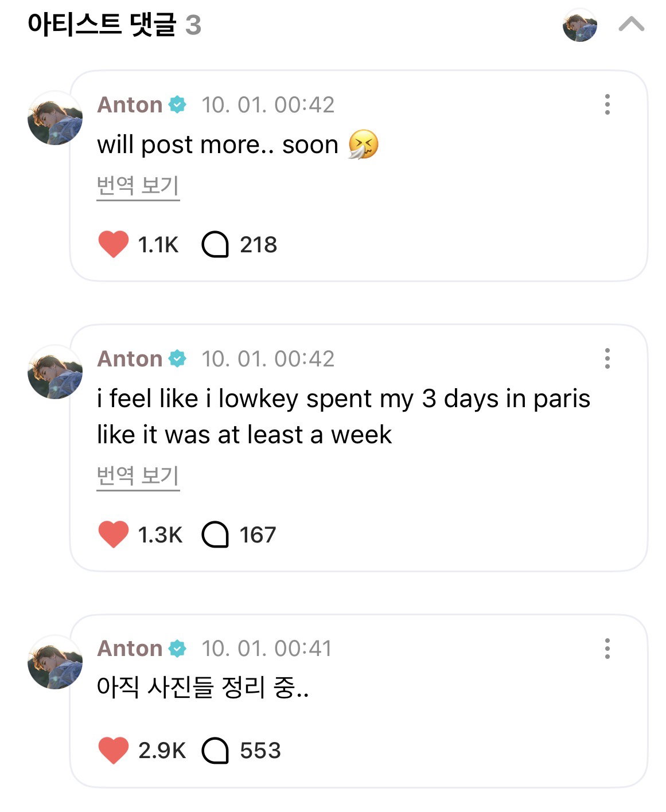Open Anton's avatar on the Paris comment
The image size is (666, 812).
point(55,372)
